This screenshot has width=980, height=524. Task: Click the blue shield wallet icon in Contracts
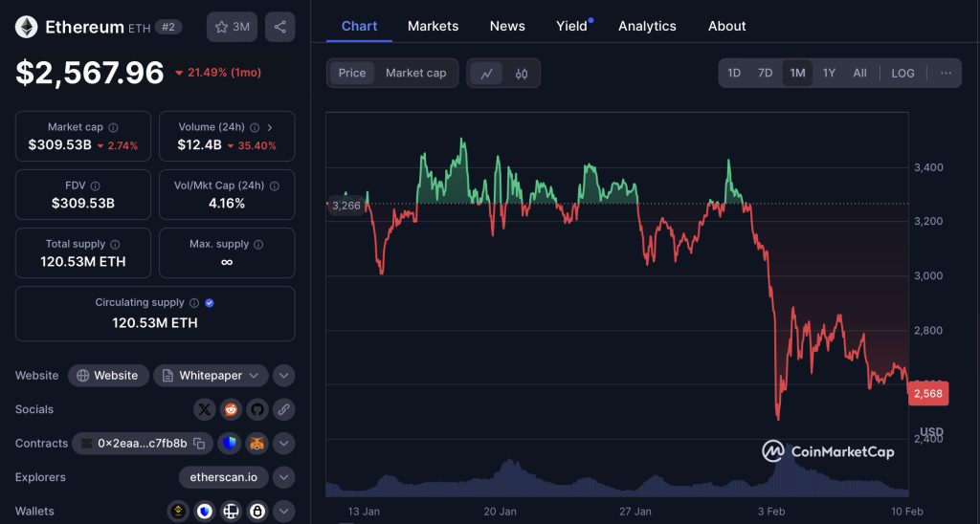coord(230,444)
